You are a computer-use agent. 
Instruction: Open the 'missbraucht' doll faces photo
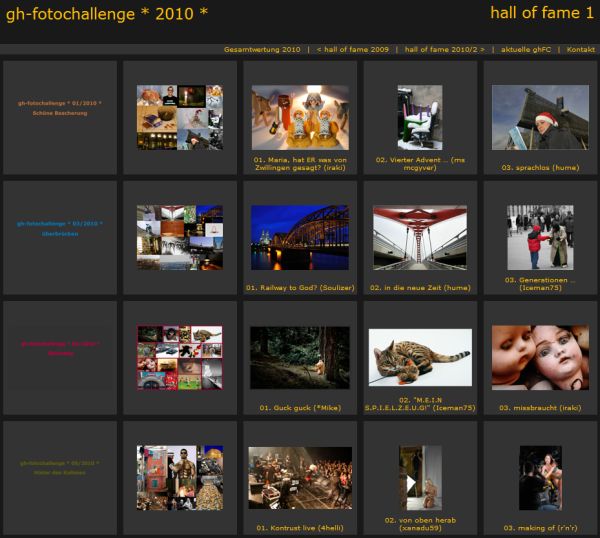pyautogui.click(x=540, y=357)
